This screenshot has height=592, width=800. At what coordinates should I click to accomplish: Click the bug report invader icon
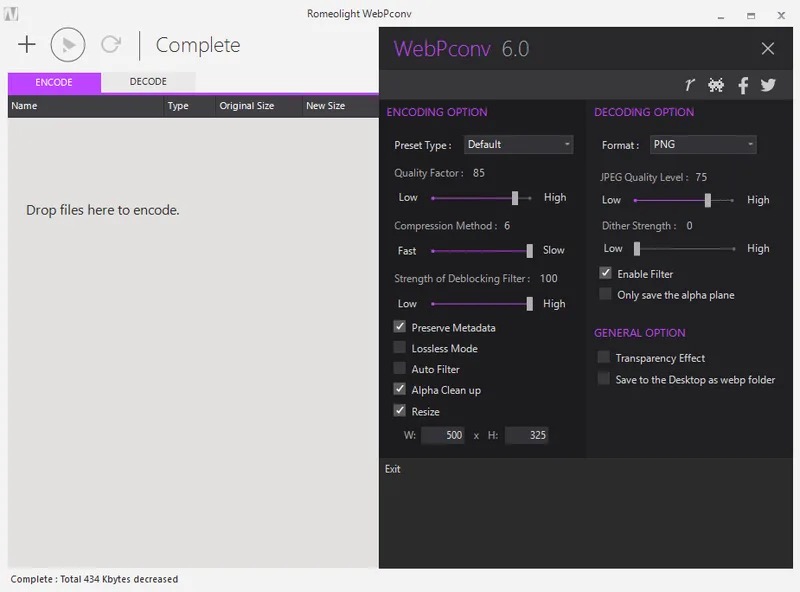[x=716, y=85]
